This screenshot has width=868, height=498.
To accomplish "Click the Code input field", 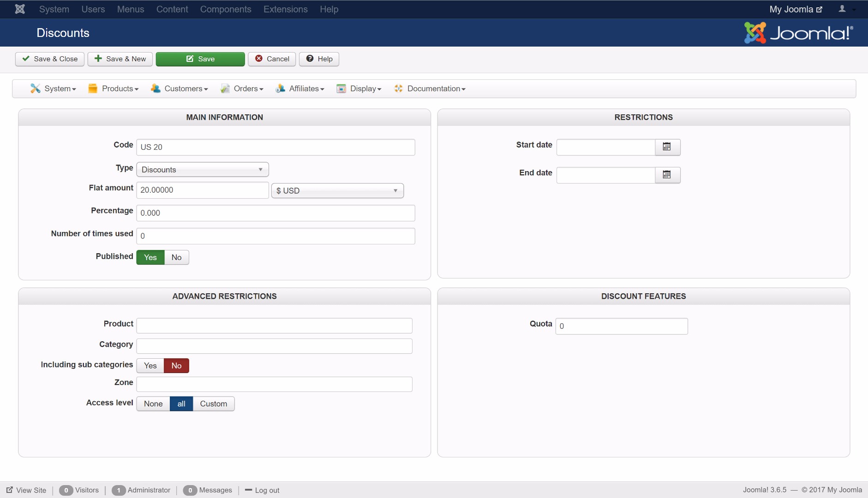I will (275, 147).
